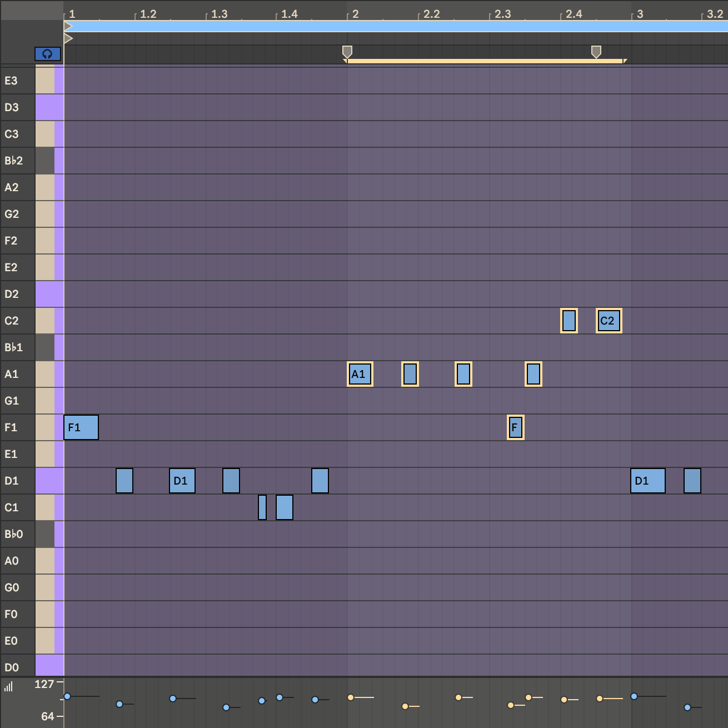Select the labeled C2 note
Viewport: 728px width, 728px height.
point(609,321)
